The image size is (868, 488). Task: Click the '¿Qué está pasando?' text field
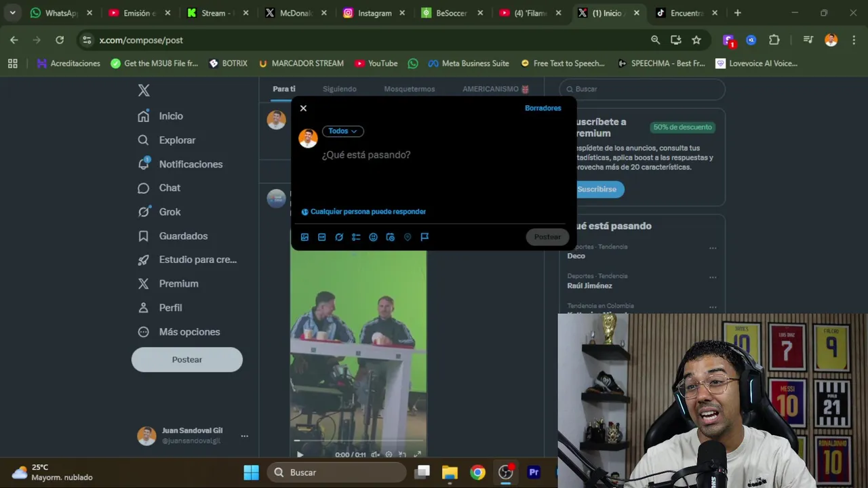point(366,155)
